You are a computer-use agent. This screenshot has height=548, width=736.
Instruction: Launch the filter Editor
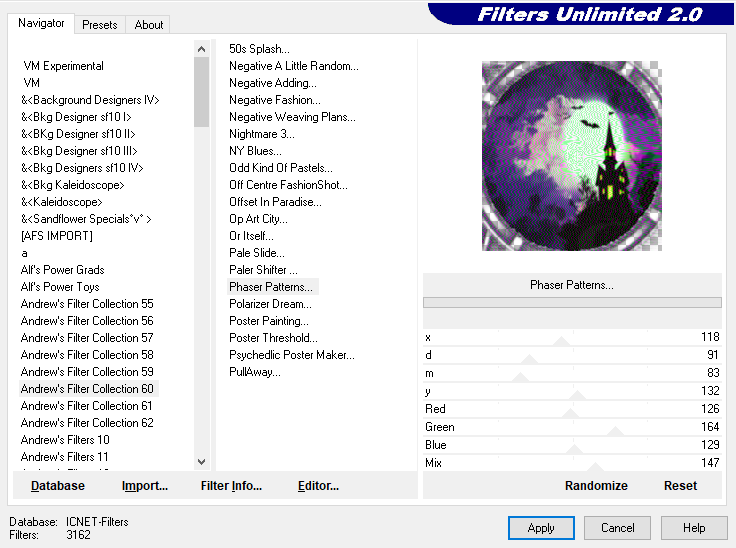tap(318, 486)
